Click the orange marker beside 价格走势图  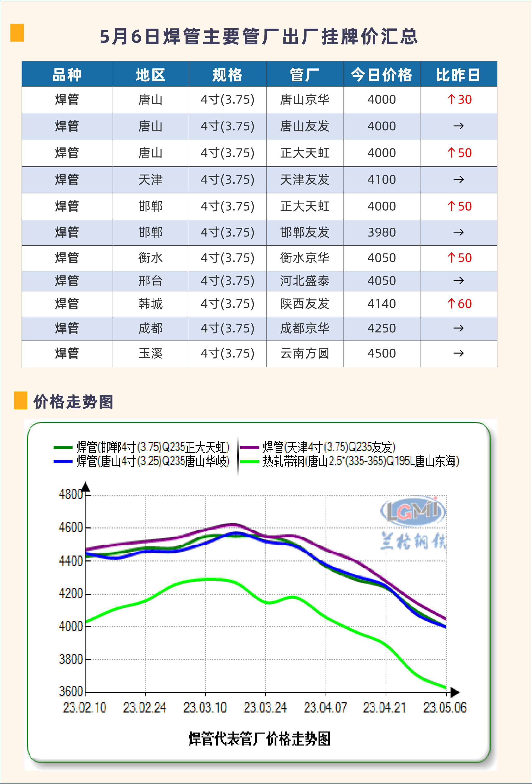[20, 400]
